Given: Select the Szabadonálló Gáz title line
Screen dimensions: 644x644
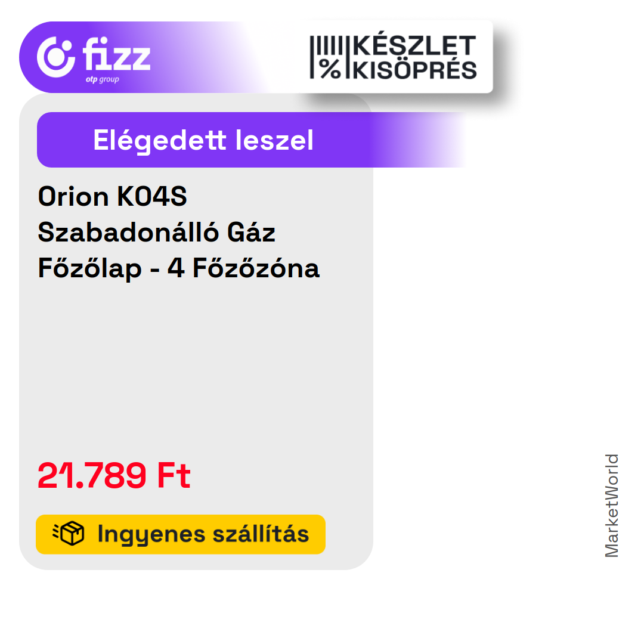Looking at the screenshot, I should coord(156,232).
